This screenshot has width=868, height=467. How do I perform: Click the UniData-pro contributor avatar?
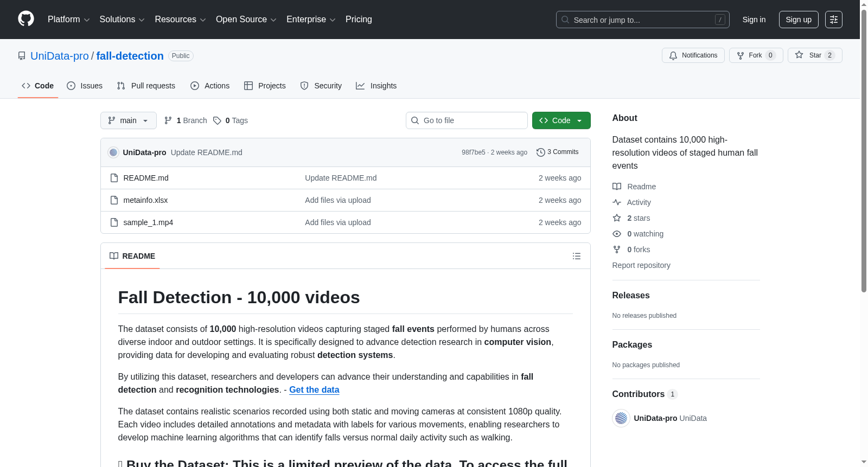pyautogui.click(x=621, y=418)
